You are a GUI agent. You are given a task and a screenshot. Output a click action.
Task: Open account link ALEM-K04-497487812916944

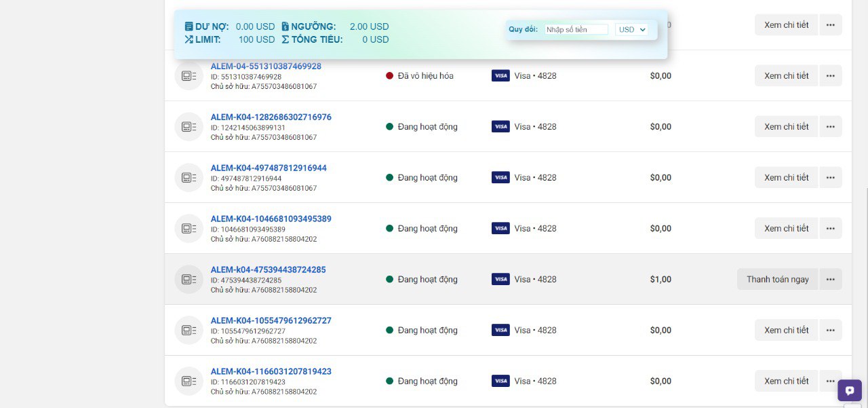[269, 168]
